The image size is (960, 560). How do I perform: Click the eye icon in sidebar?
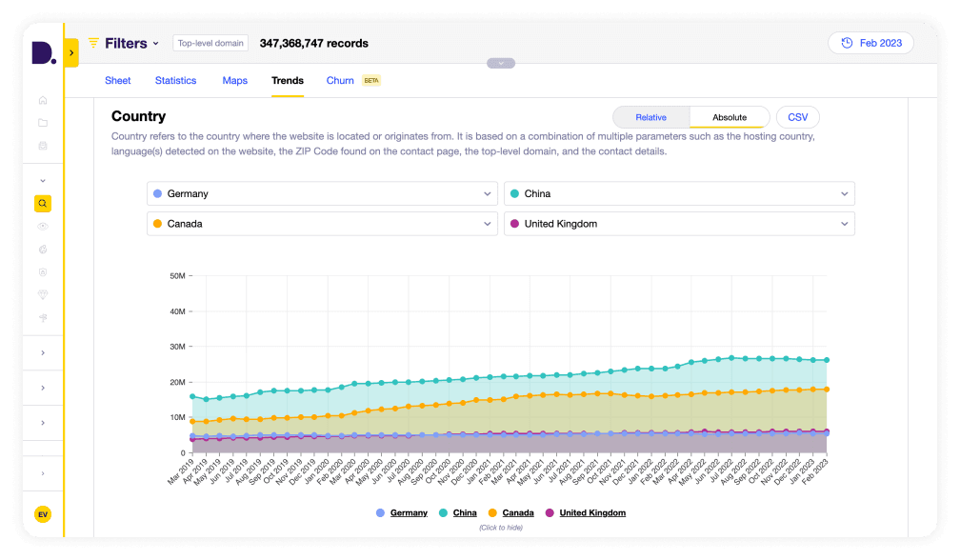pyautogui.click(x=43, y=227)
